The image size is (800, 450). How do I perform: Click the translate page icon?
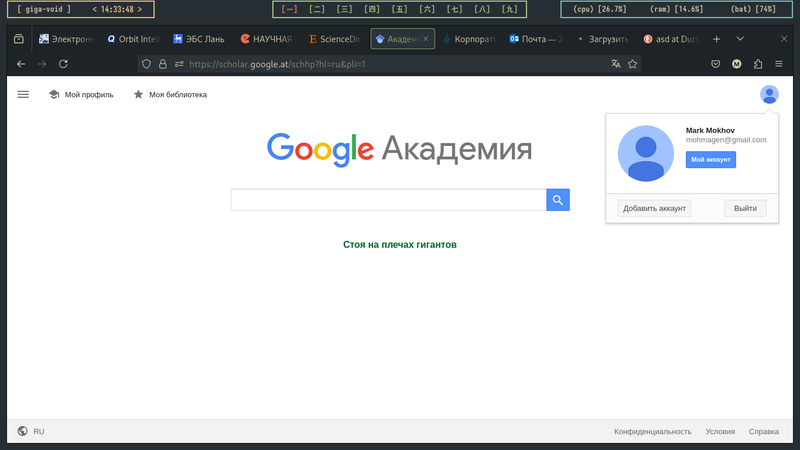tap(616, 64)
